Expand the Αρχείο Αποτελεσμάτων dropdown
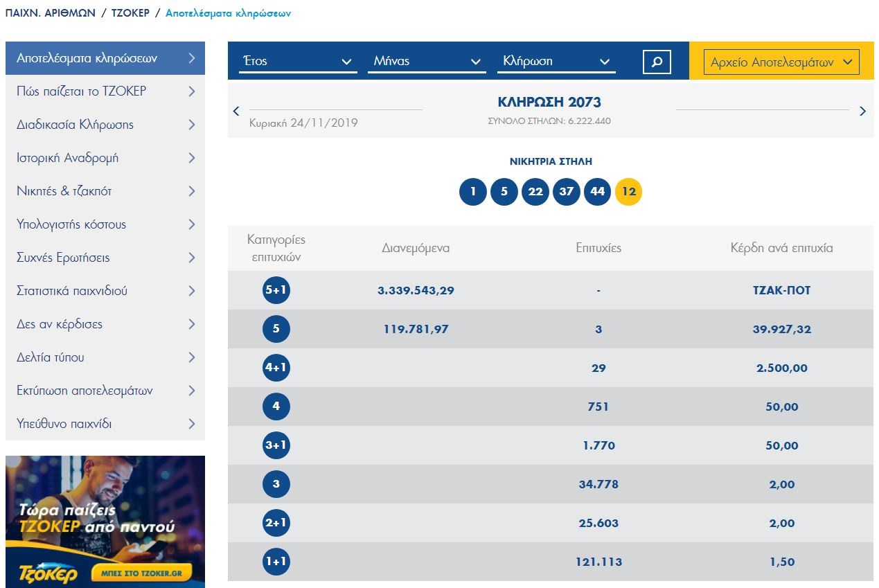The height and width of the screenshot is (588, 879). pyautogui.click(x=781, y=62)
